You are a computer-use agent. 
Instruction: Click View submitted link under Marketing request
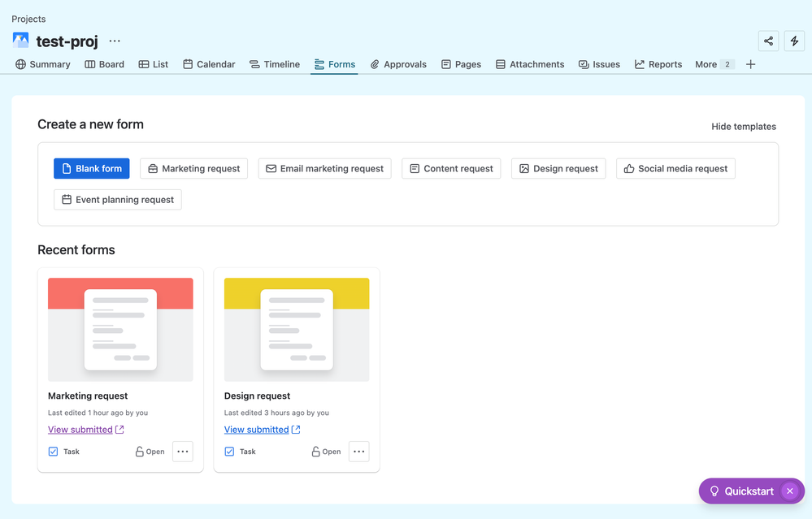tap(86, 430)
